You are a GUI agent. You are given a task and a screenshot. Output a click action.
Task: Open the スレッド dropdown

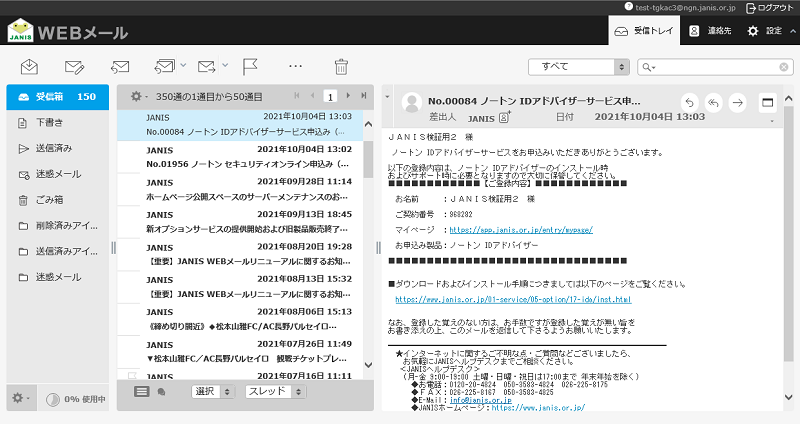click(275, 391)
